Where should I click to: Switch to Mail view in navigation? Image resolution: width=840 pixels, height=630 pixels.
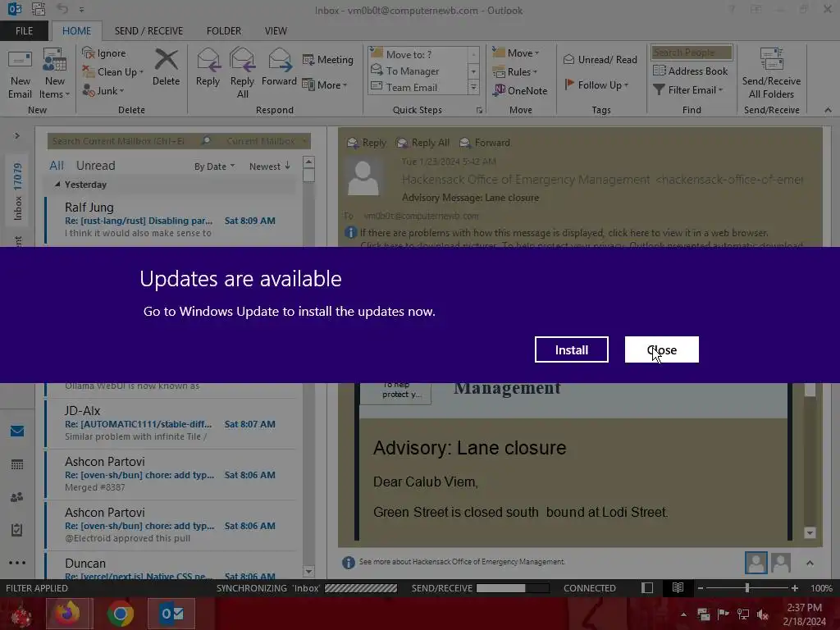point(17,431)
